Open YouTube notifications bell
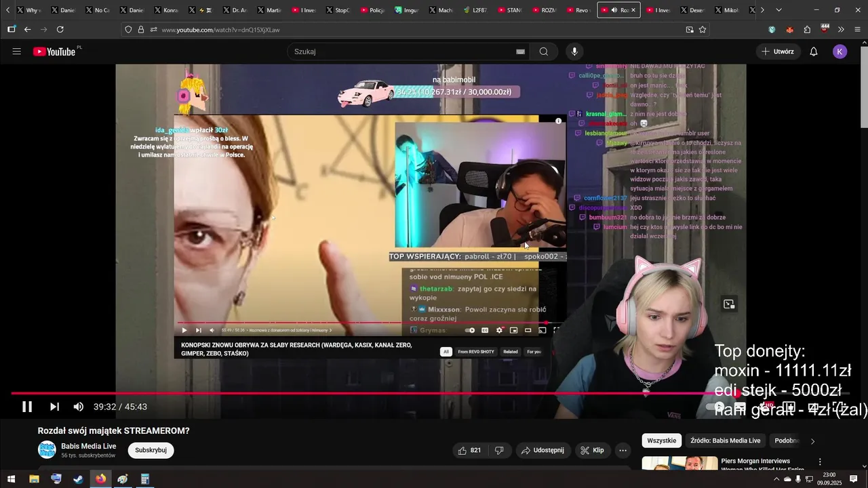This screenshot has height=488, width=868. (x=814, y=52)
